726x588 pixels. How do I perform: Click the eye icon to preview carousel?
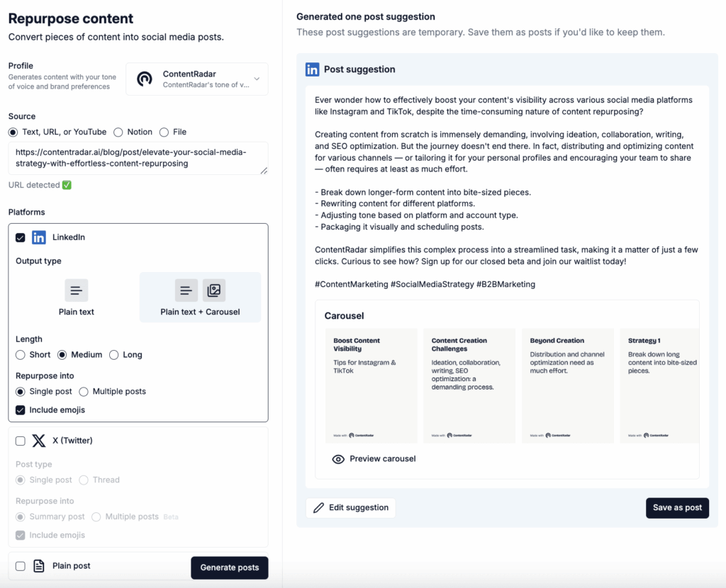[338, 459]
